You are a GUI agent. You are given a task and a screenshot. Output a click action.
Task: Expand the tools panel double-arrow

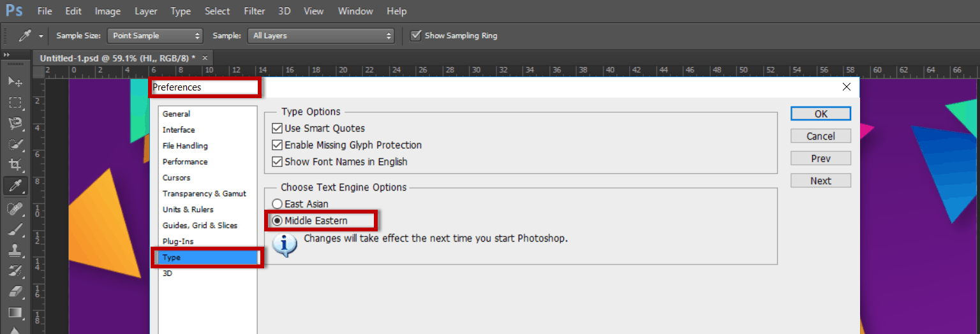tap(7, 55)
